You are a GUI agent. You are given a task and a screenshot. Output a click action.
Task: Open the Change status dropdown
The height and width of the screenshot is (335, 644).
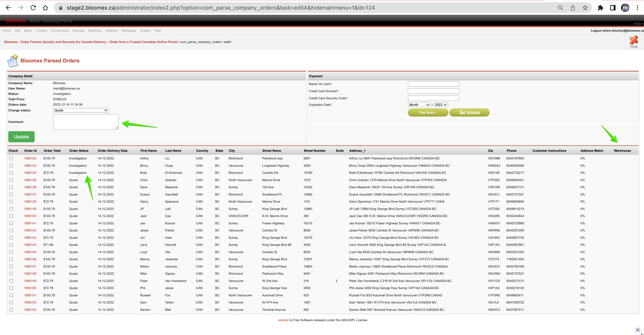click(81, 110)
